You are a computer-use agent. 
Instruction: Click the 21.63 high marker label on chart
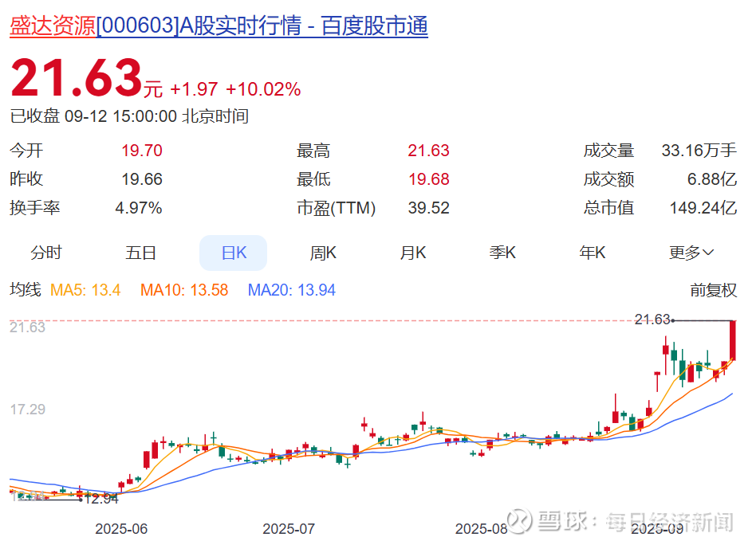coord(652,320)
